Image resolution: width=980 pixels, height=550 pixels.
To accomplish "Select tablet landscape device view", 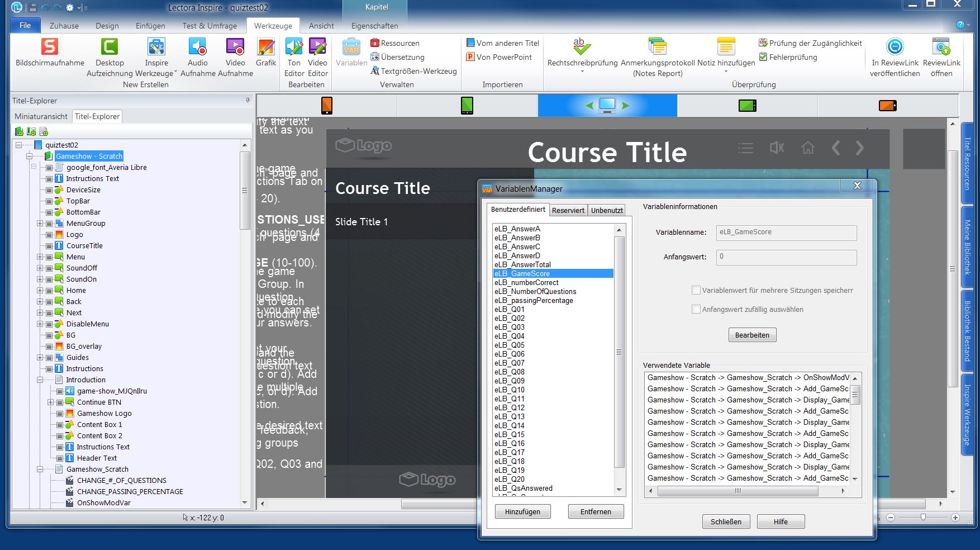I will (748, 105).
